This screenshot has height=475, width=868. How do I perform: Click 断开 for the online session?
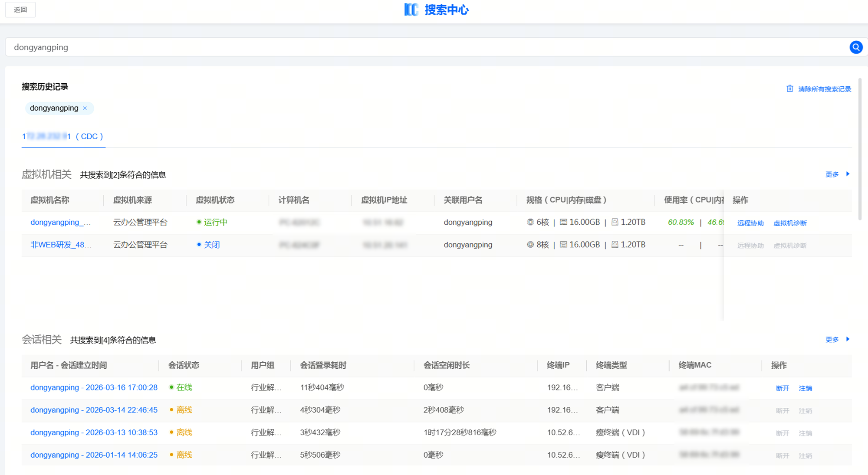(783, 388)
